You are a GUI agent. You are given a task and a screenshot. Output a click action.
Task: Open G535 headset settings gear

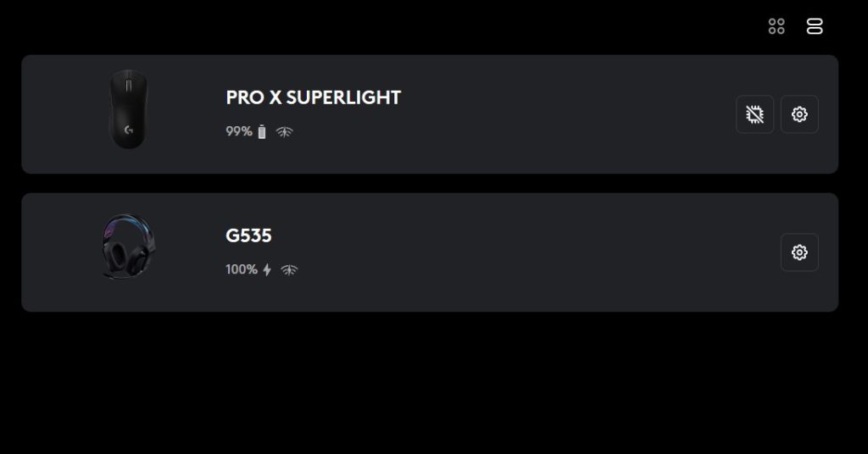[x=799, y=252]
